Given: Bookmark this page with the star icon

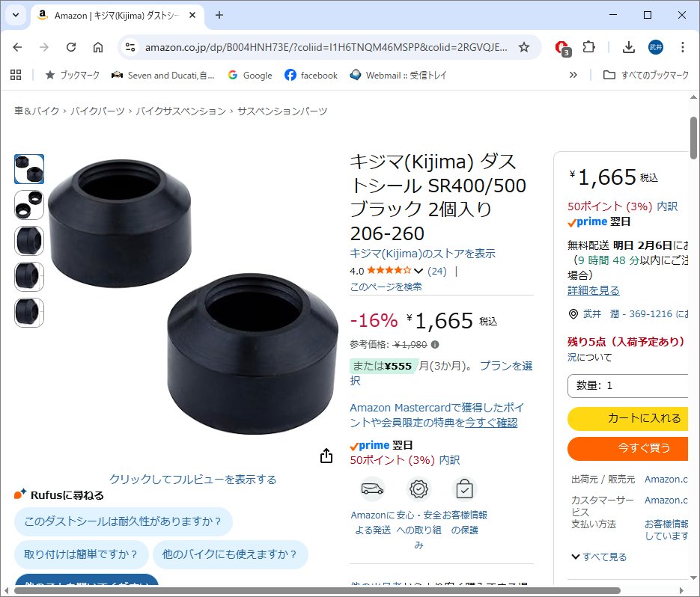Looking at the screenshot, I should pyautogui.click(x=523, y=47).
